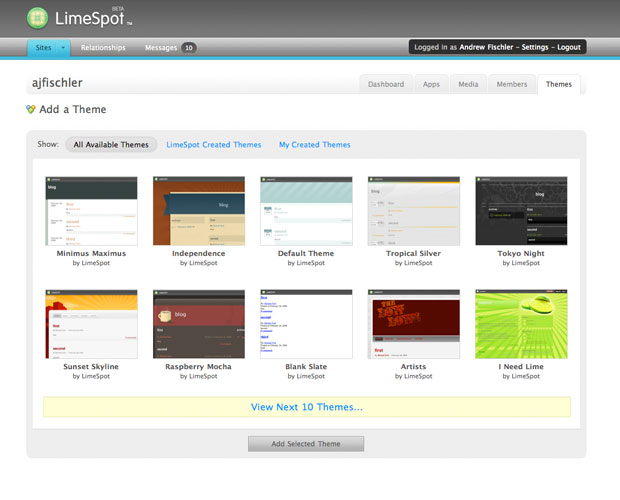
Task: Click the Tropical Silver title text
Action: (413, 253)
